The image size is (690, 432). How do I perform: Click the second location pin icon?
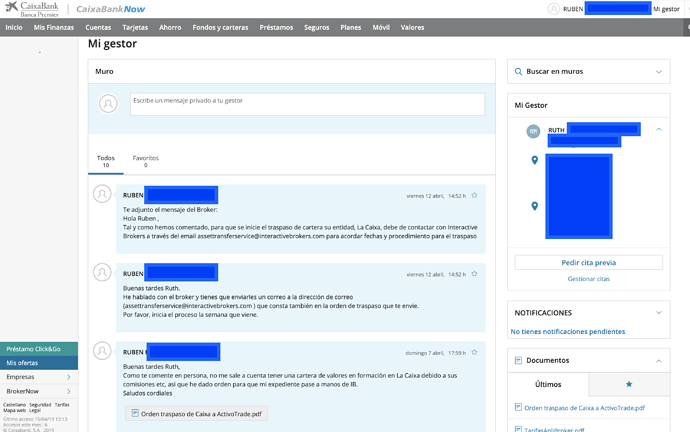click(535, 206)
